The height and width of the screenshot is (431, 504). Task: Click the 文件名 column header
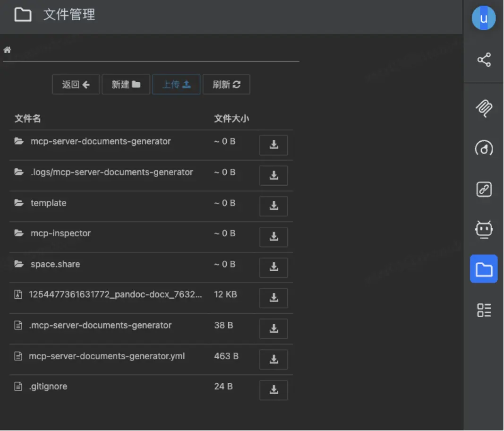(x=28, y=118)
